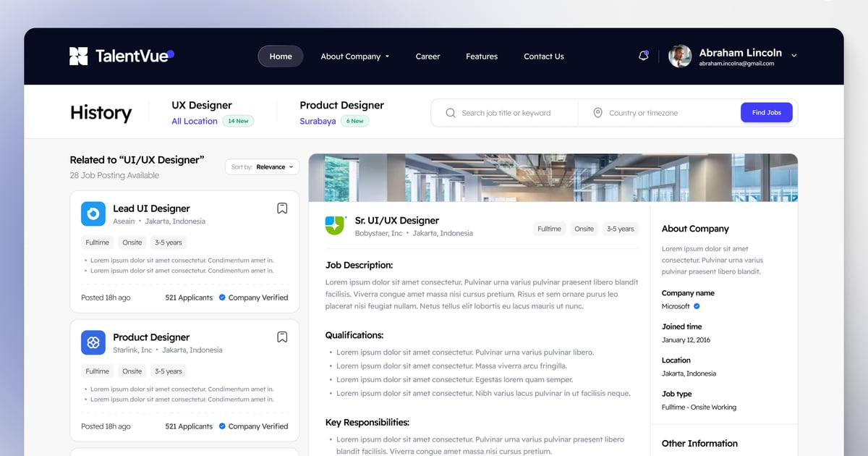
Task: Expand the user account chevron
Action: (794, 55)
